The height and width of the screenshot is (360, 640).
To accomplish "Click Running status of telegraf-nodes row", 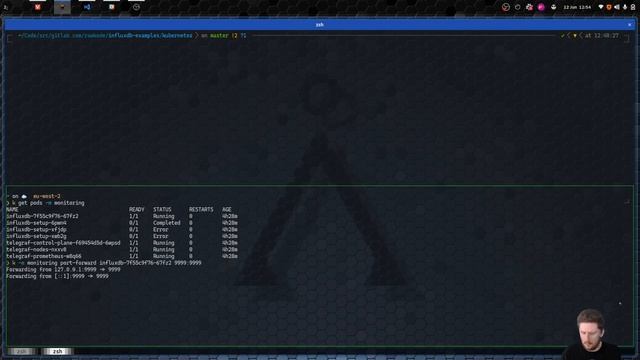I will tap(163, 249).
